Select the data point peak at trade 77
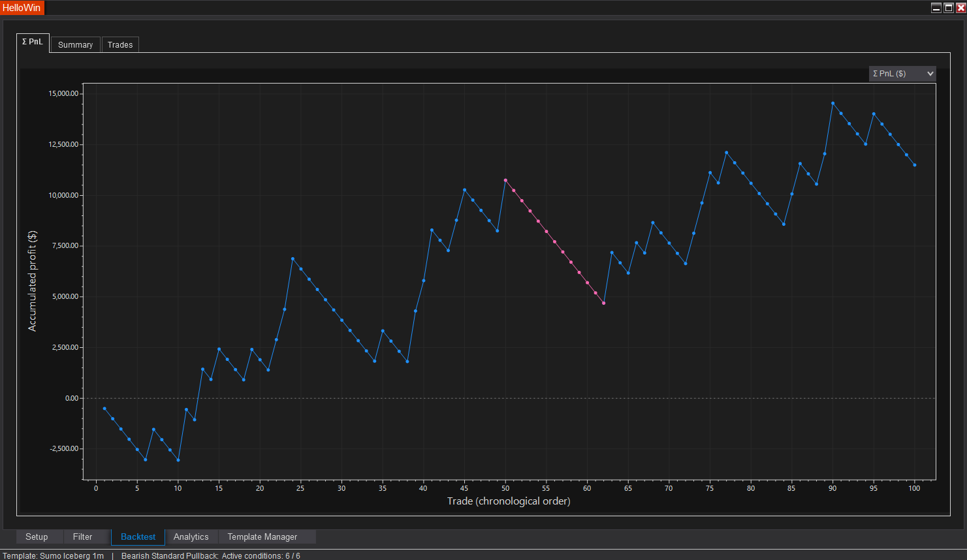 726,153
